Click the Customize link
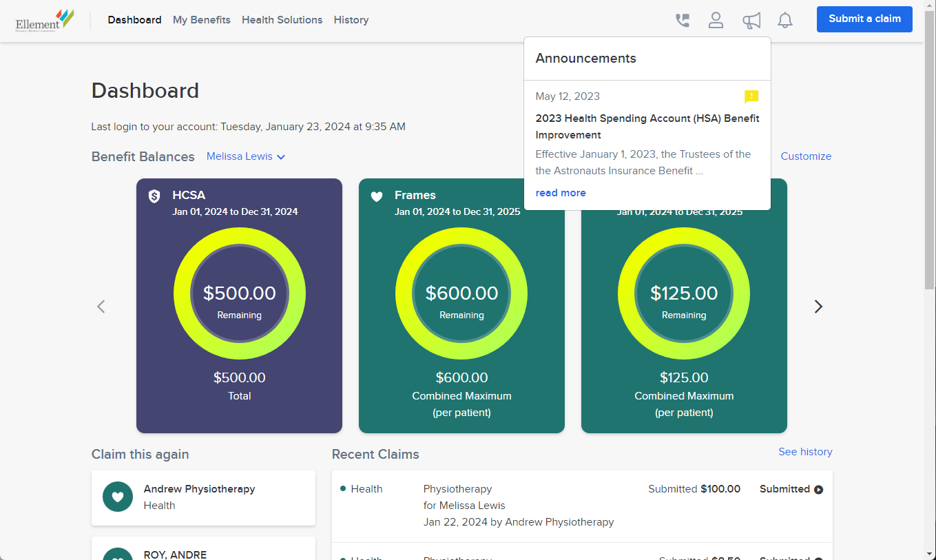936x560 pixels. point(805,156)
